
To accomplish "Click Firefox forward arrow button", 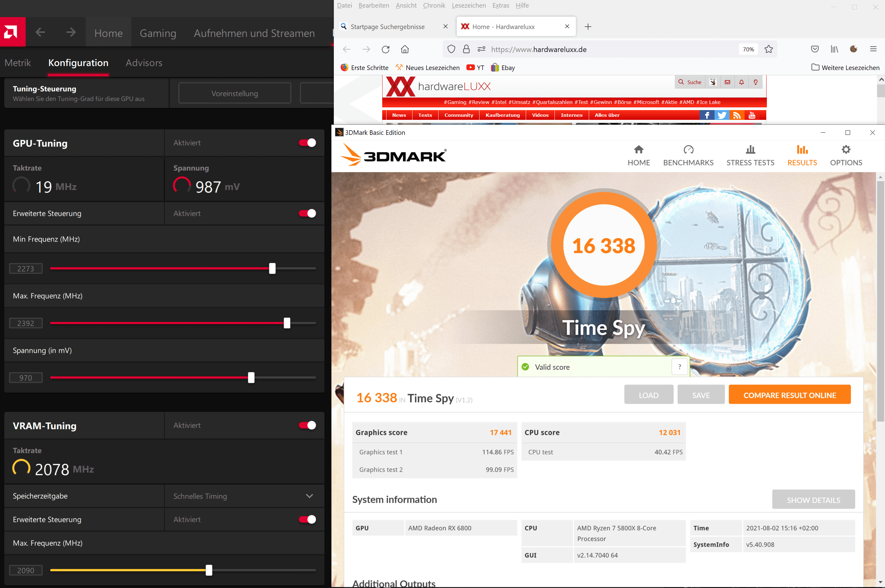I will coord(366,49).
